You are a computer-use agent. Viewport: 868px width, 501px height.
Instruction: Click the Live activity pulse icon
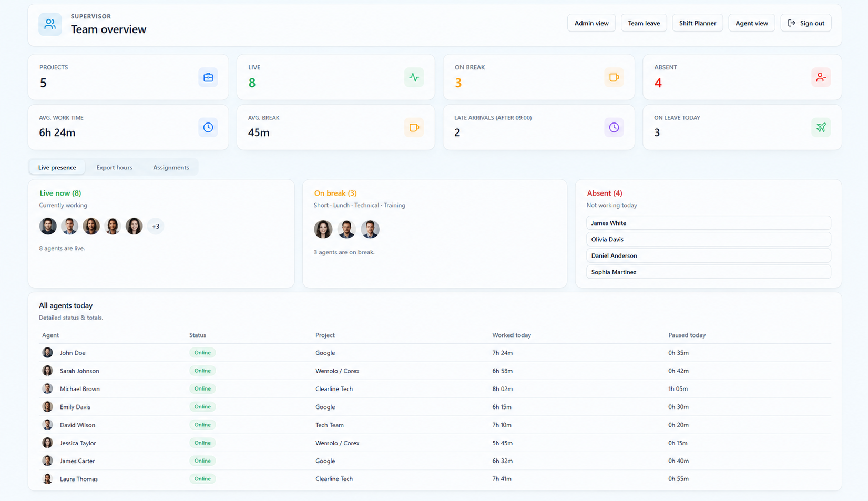[x=414, y=77]
